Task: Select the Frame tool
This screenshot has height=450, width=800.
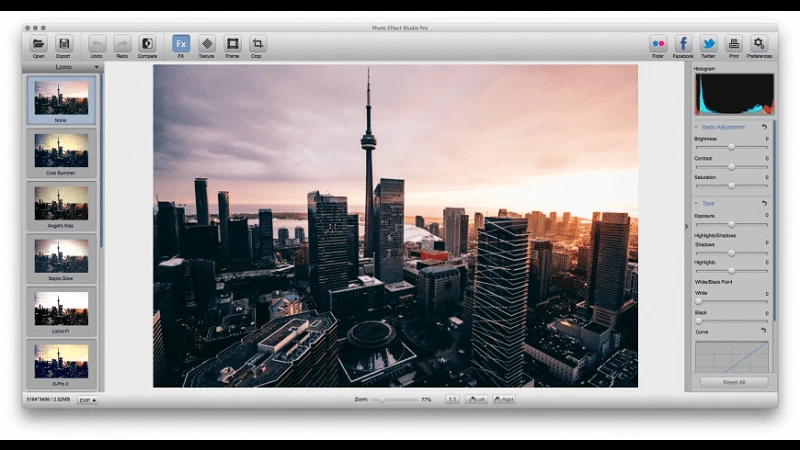Action: coord(232,44)
